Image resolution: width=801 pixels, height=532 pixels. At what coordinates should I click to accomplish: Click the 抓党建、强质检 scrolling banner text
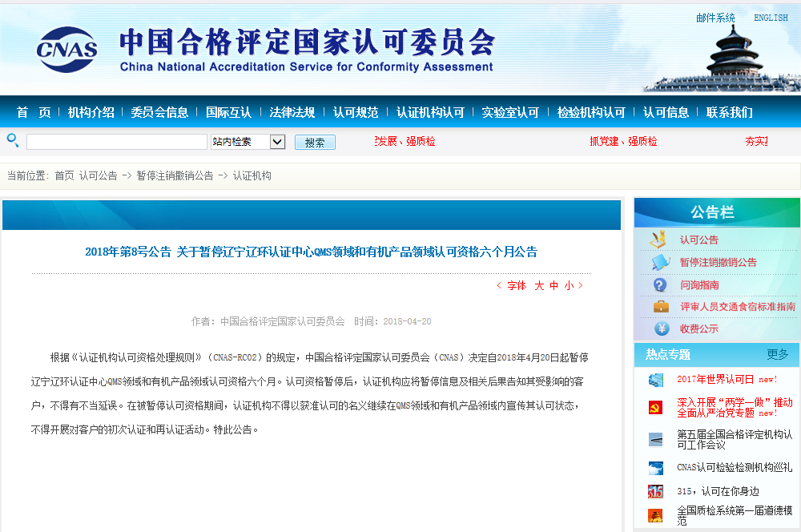(x=623, y=142)
